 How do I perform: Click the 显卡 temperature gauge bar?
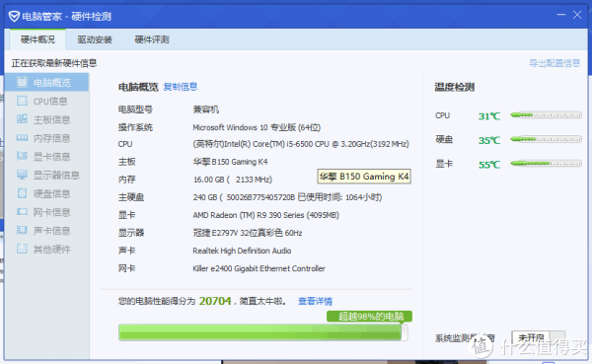[x=546, y=164]
